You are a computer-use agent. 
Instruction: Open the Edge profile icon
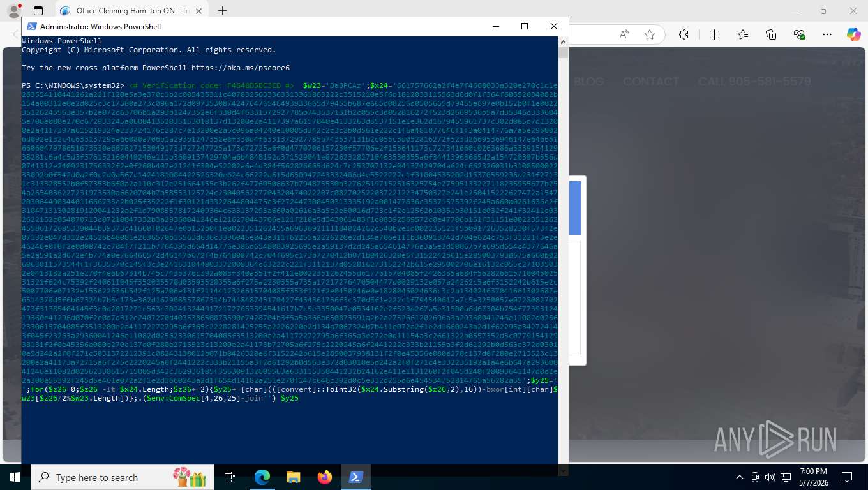13,11
